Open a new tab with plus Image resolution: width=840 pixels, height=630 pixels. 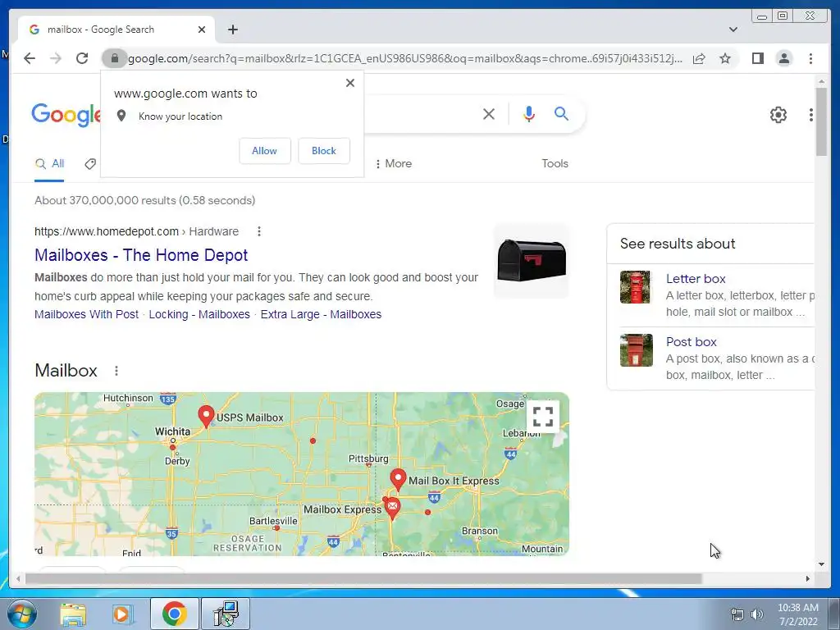tap(232, 30)
